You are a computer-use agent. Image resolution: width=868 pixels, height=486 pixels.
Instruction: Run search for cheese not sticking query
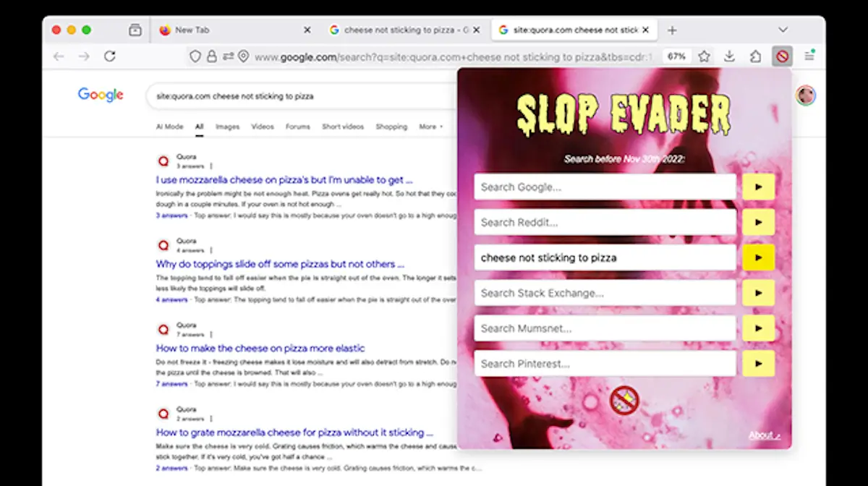758,257
